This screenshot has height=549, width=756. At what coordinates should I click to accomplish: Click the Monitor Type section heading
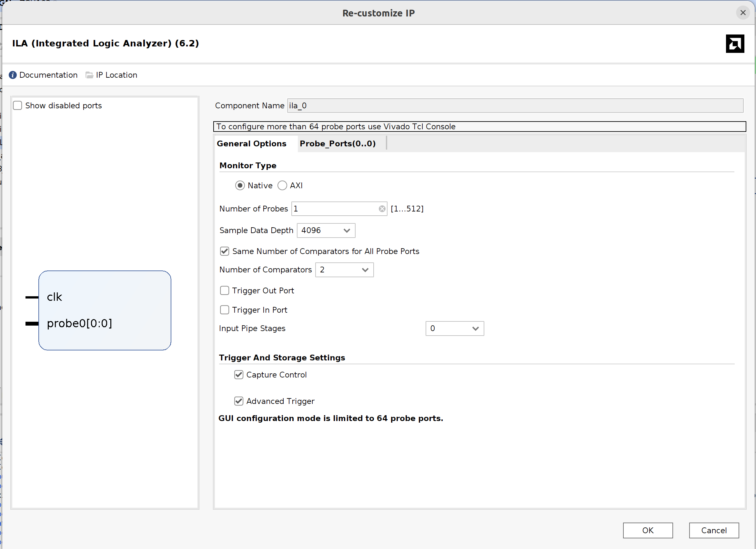pos(248,166)
